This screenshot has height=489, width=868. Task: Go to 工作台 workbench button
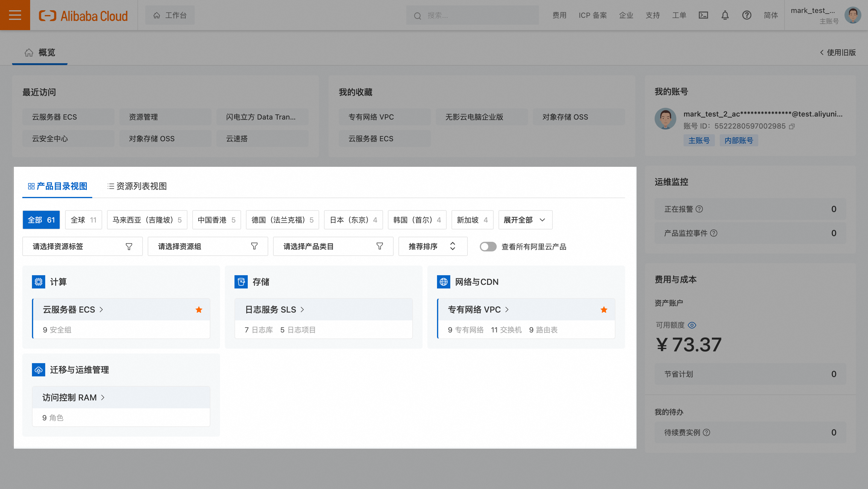pyautogui.click(x=170, y=15)
